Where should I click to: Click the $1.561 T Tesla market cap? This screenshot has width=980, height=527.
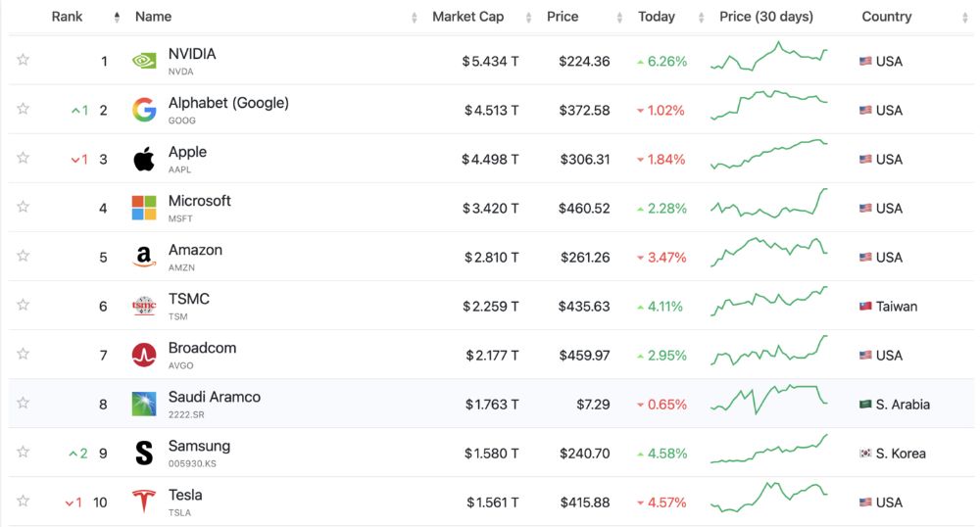click(x=493, y=503)
